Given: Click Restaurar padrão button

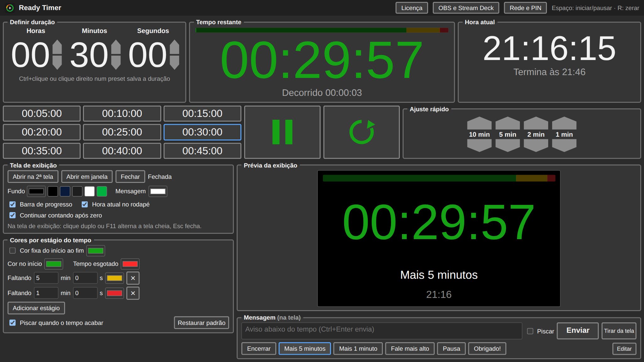Looking at the screenshot, I should (x=201, y=323).
